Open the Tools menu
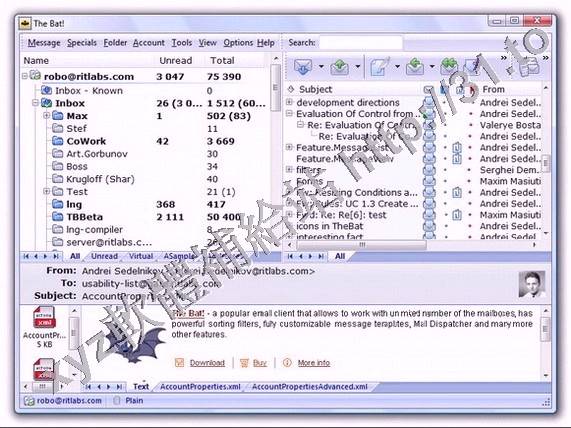 tap(182, 43)
